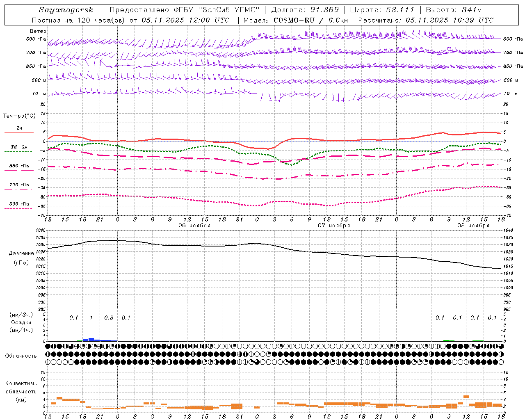
Task: Click the left '700 гПа' wind level label
Action: click(x=36, y=52)
